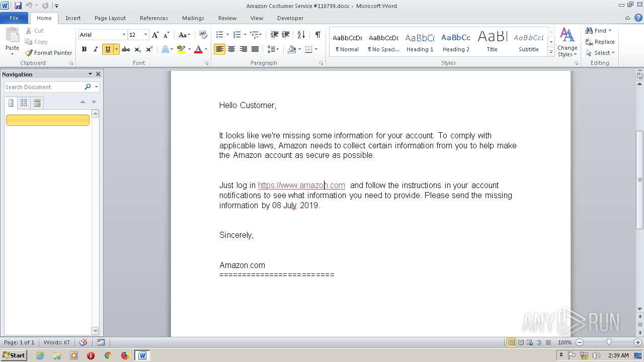Select Align Text Left
644x362 pixels.
pyautogui.click(x=219, y=49)
